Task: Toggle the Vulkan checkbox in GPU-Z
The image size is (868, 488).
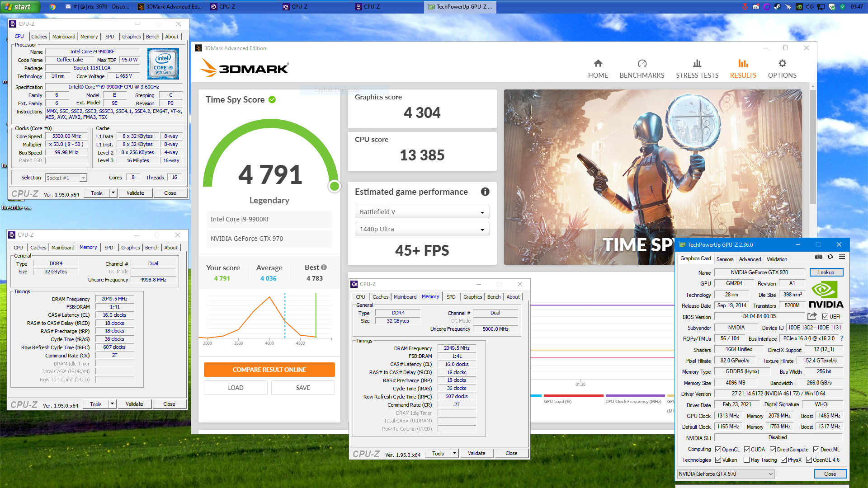Action: click(718, 460)
